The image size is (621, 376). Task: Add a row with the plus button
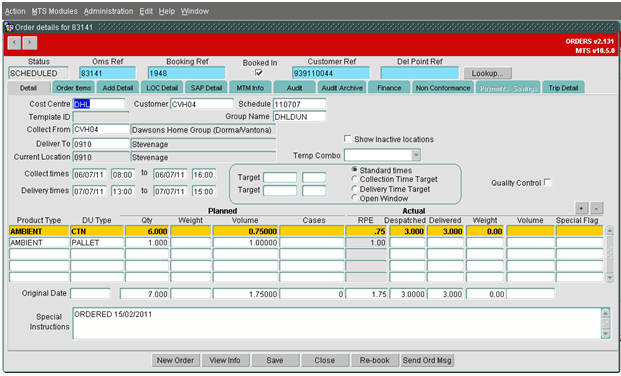581,208
